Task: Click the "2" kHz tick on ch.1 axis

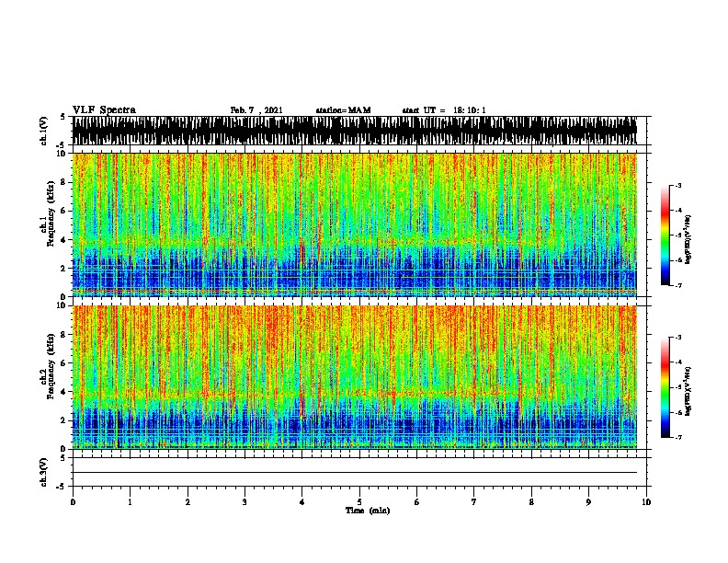Action: coord(63,268)
